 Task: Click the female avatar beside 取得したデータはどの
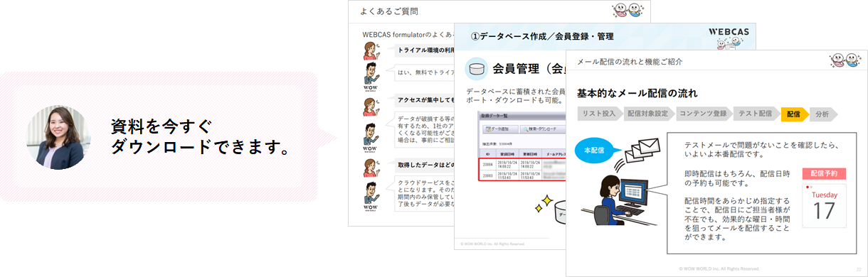coord(371,168)
